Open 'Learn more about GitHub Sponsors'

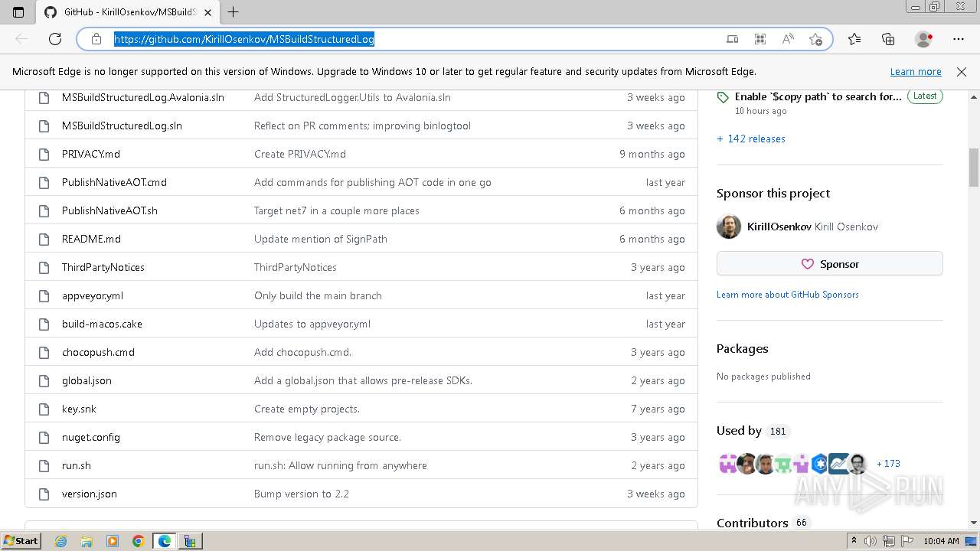point(788,294)
